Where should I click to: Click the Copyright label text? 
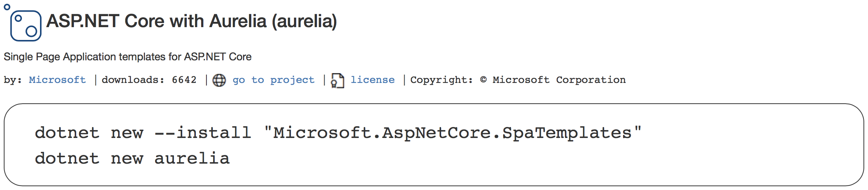(x=442, y=80)
